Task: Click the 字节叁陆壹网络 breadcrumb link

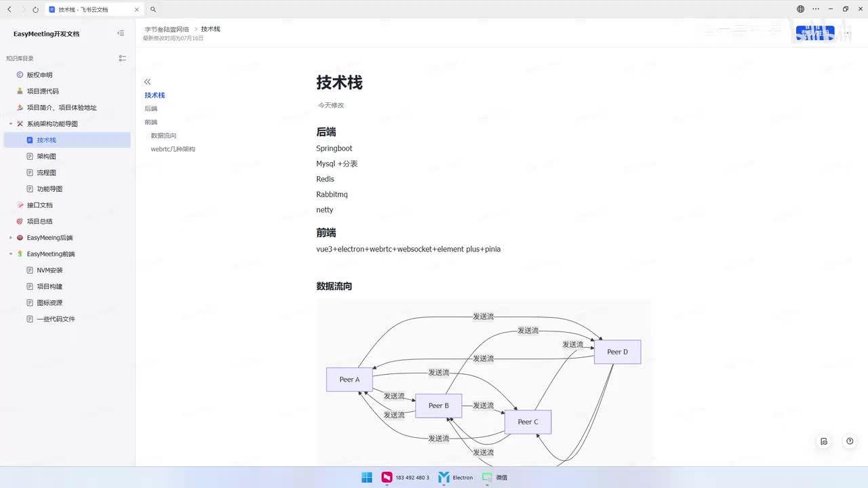Action: coord(167,29)
